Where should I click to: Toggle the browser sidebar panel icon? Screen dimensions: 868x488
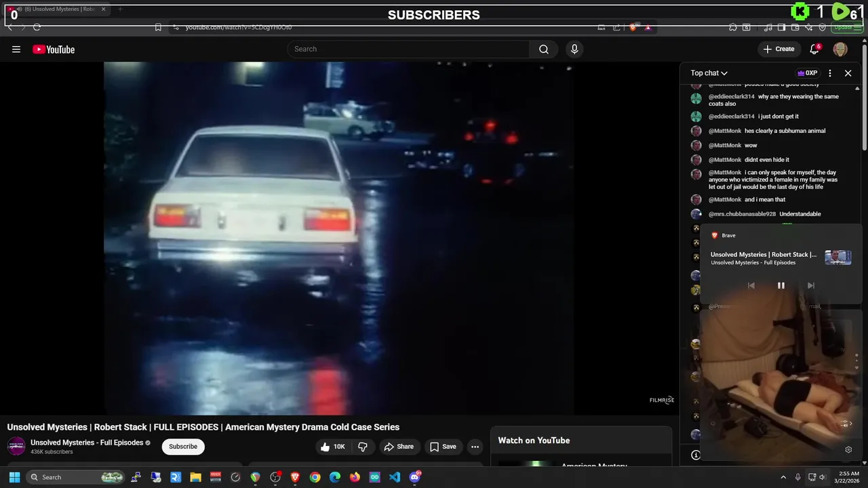click(782, 27)
